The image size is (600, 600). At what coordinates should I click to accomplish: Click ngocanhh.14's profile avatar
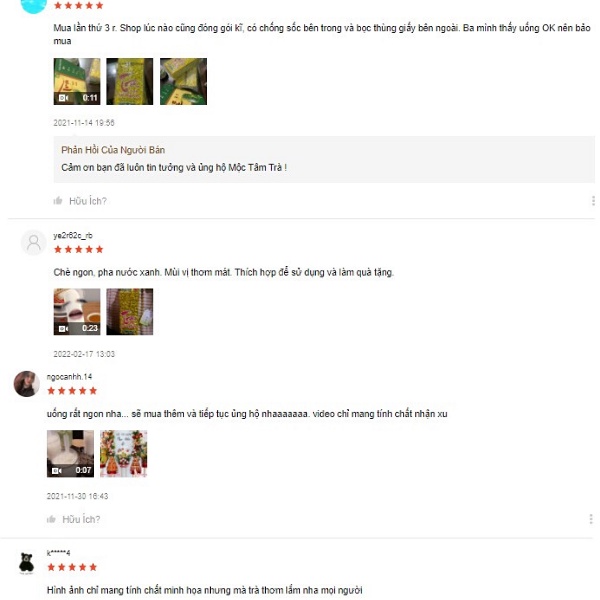click(x=27, y=384)
